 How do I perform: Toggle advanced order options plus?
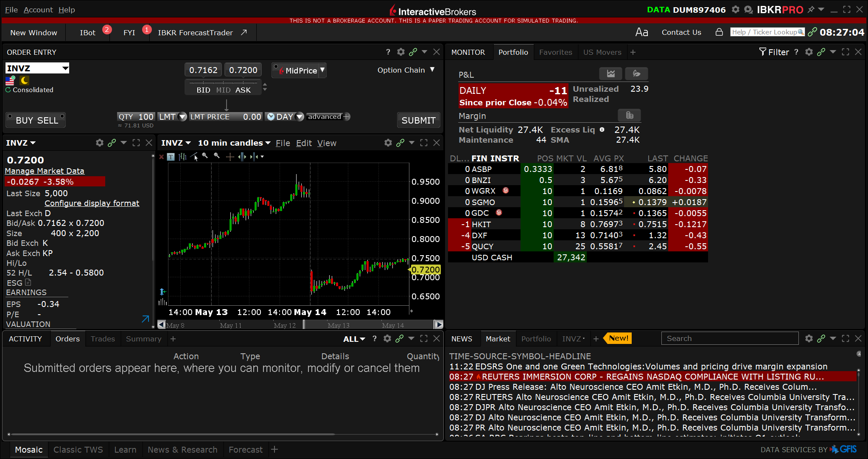pos(347,117)
